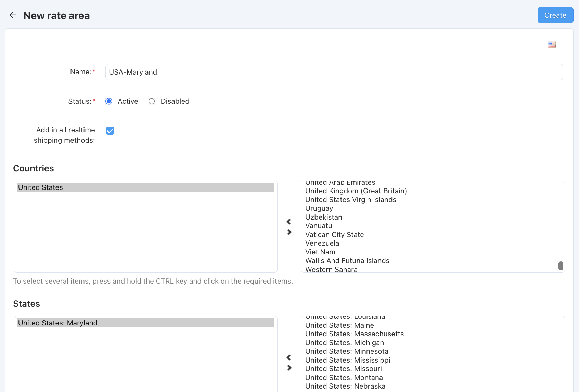Choose Uzbekistan from available countries

[x=324, y=217]
